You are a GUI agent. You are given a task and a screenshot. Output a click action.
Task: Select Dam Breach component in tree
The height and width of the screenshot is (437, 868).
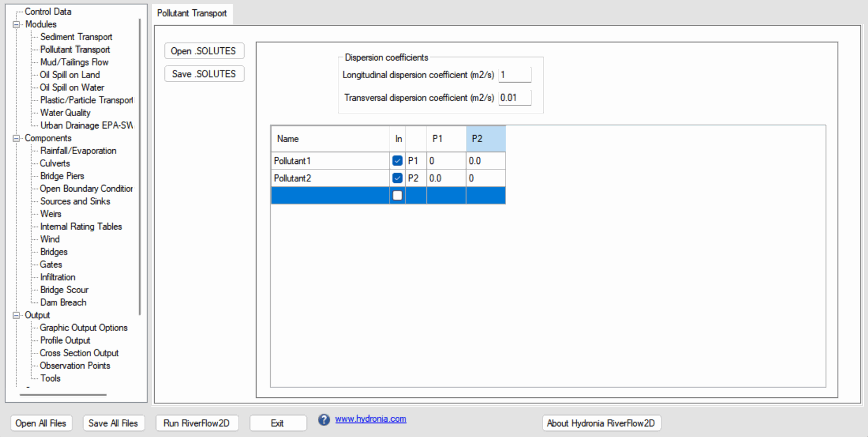(x=63, y=302)
